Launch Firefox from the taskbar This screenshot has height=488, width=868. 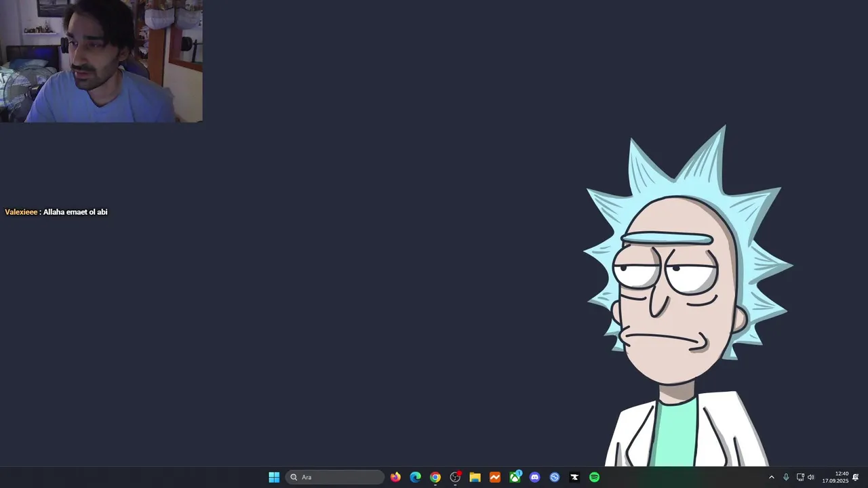pyautogui.click(x=395, y=477)
